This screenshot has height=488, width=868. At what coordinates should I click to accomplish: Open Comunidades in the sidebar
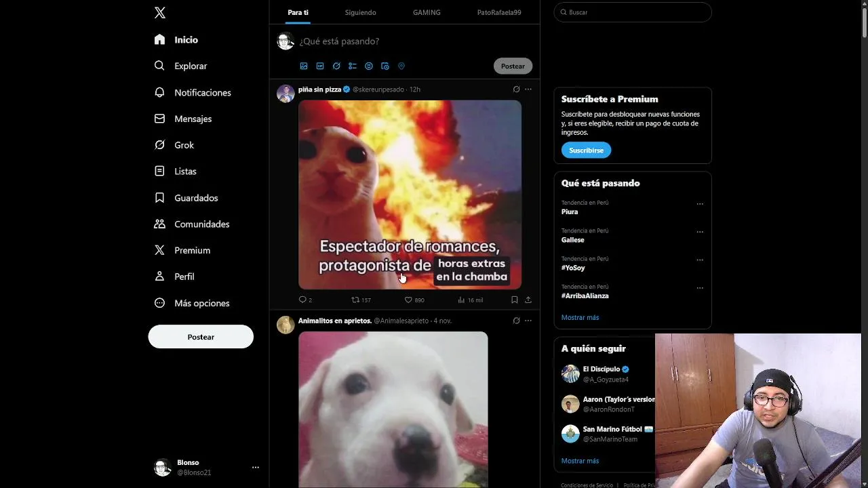click(192, 224)
